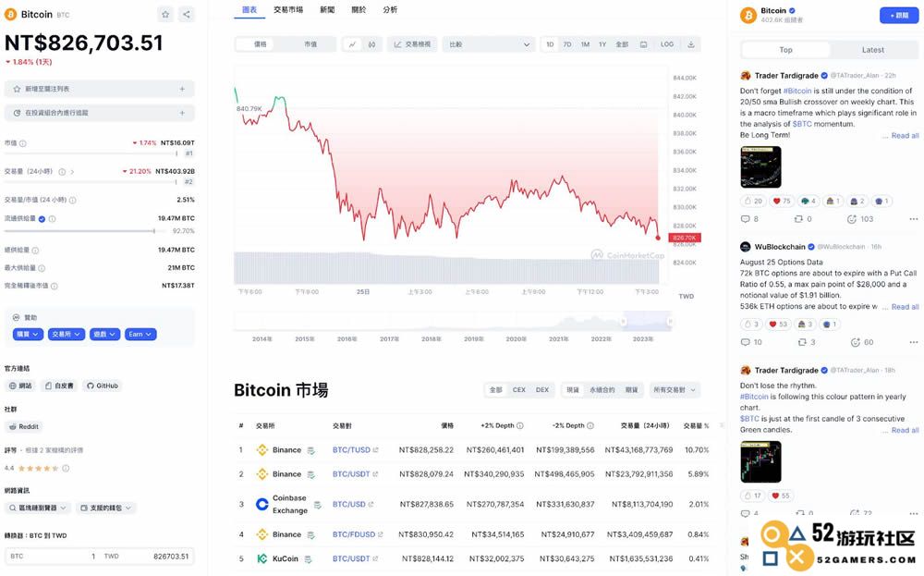924x576 pixels.
Task: Select the 7D time range
Action: pos(567,44)
